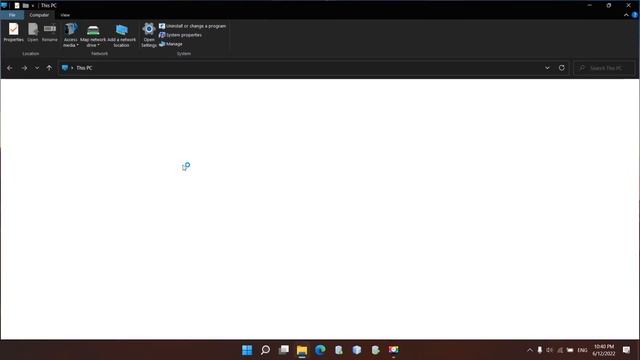Viewport: 640px width, 360px height.
Task: Click the microphone tray icon
Action: (540, 350)
